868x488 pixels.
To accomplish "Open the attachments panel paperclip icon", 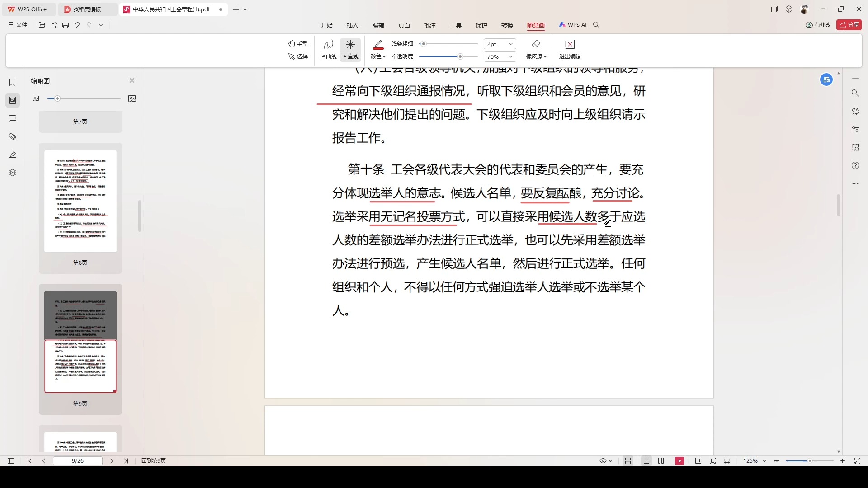I will click(x=13, y=136).
